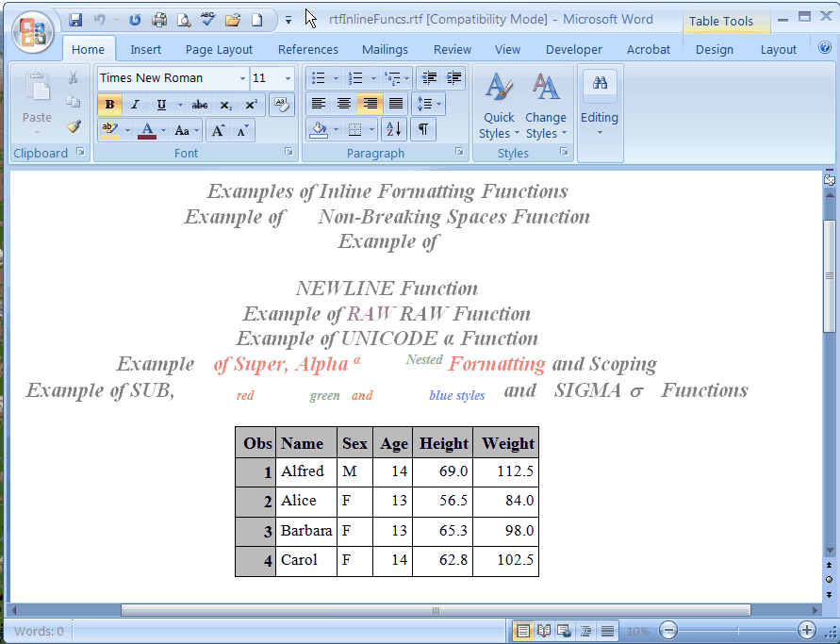Image resolution: width=840 pixels, height=644 pixels.
Task: Sort the selected text alphabetically
Action: tap(396, 129)
